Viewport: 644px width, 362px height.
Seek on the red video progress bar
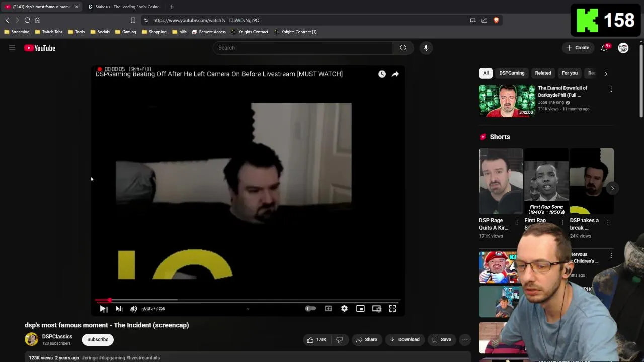[x=248, y=300]
